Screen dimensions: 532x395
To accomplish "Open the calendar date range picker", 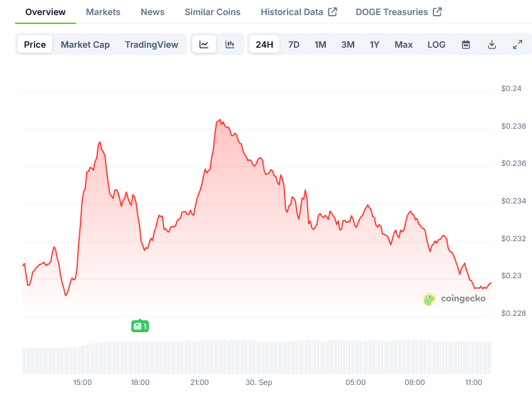I will (x=466, y=45).
